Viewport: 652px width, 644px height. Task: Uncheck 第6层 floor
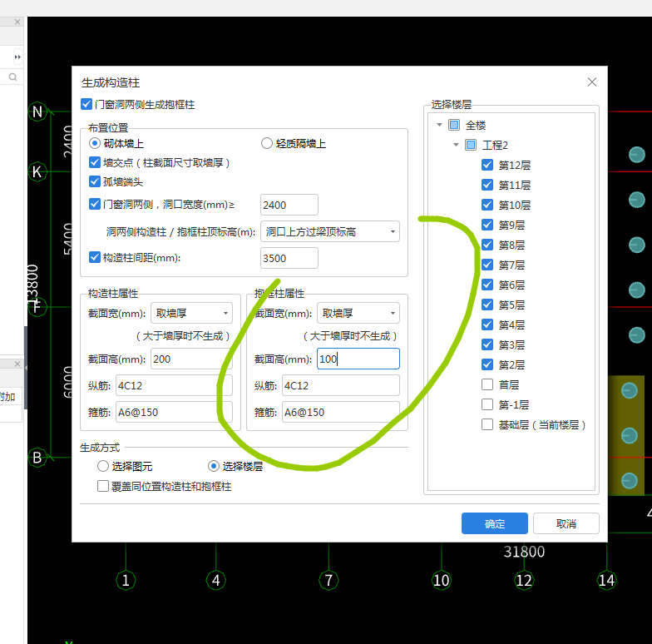pos(487,285)
